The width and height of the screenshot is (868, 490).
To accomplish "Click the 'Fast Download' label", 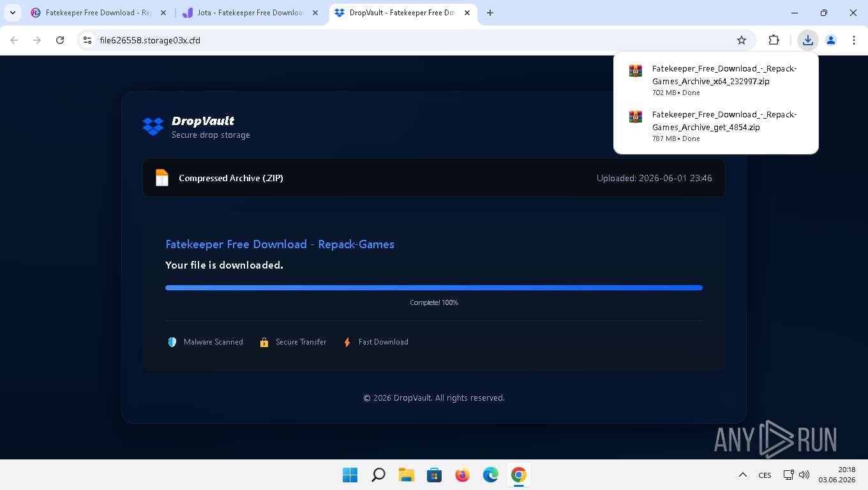I will pos(383,342).
